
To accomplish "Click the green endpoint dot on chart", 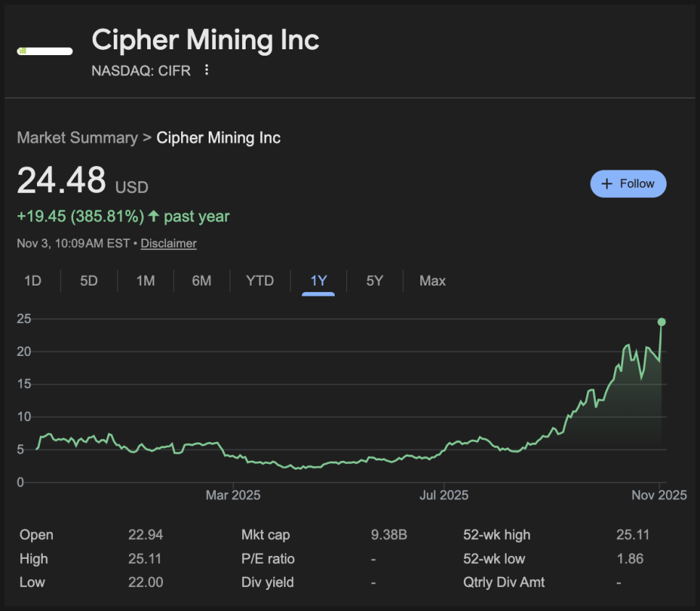I will [x=662, y=322].
